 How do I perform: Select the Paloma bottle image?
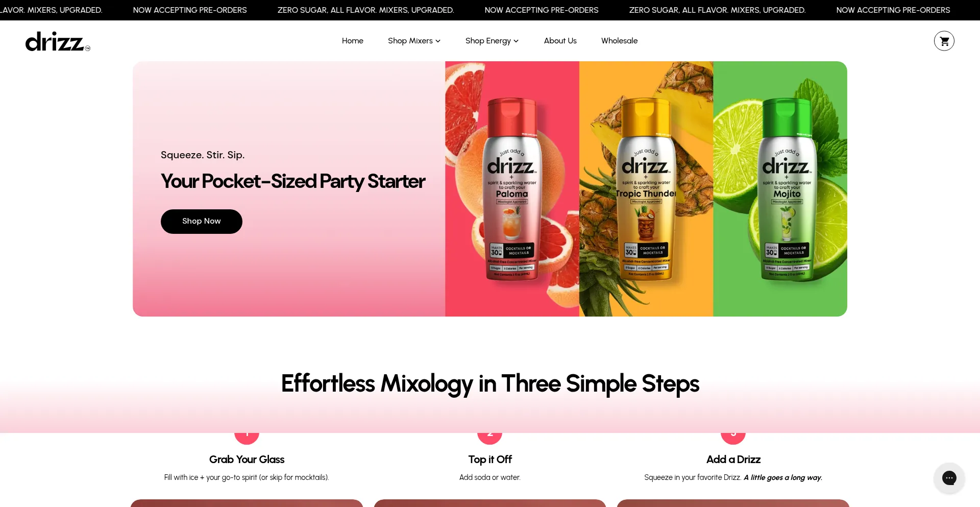[512, 189]
